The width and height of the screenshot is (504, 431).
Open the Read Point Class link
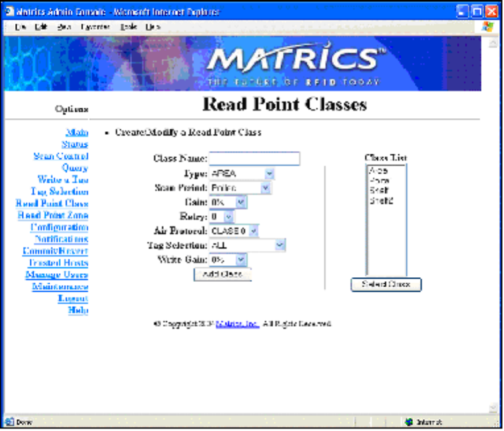pyautogui.click(x=52, y=204)
